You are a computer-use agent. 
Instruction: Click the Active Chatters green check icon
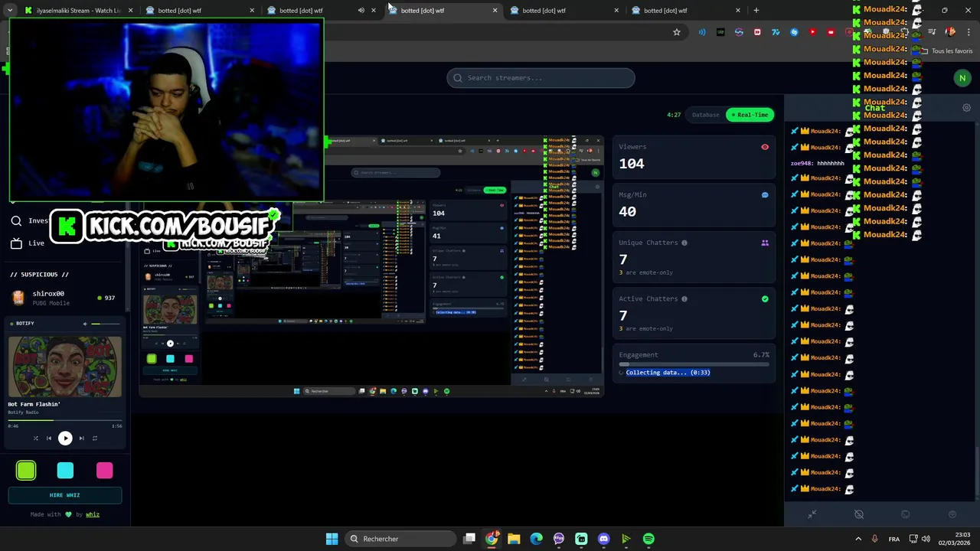tap(765, 299)
